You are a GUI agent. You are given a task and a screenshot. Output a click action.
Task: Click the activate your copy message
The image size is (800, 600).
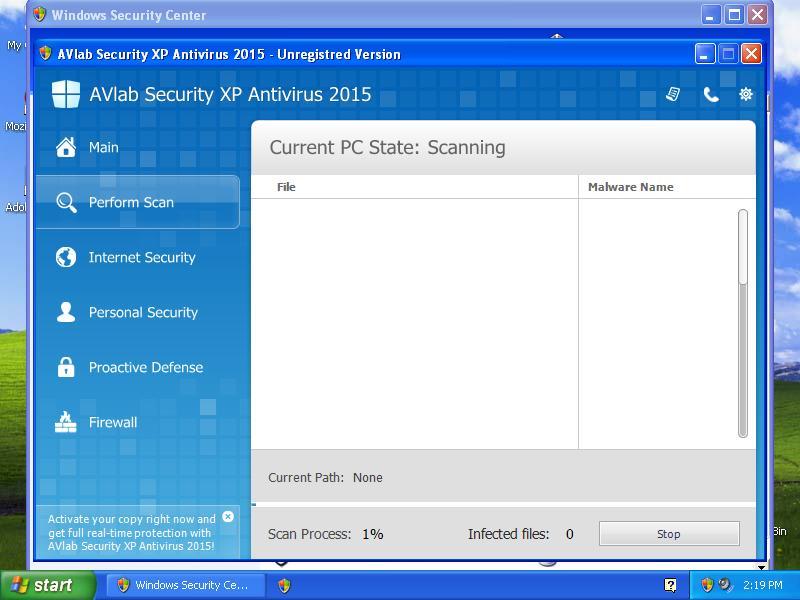coord(131,533)
